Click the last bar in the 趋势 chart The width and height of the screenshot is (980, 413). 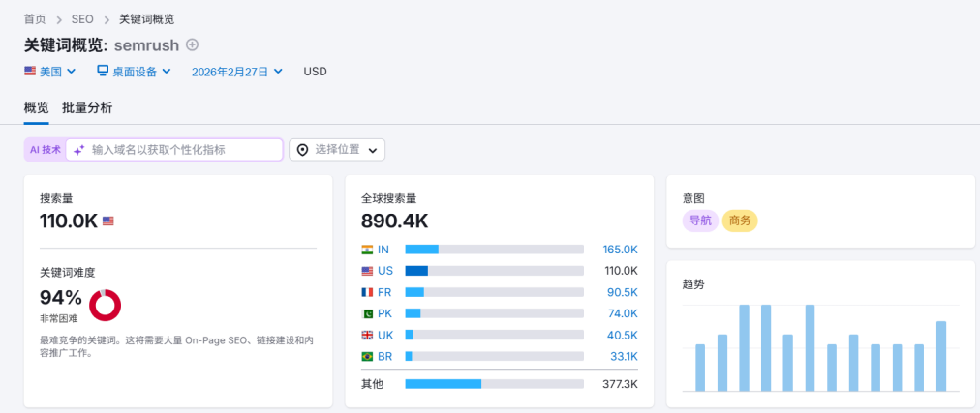click(x=941, y=356)
